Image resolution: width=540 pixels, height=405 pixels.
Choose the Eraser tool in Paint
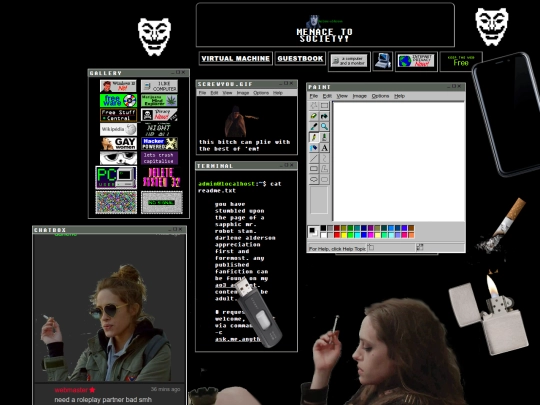click(x=314, y=116)
